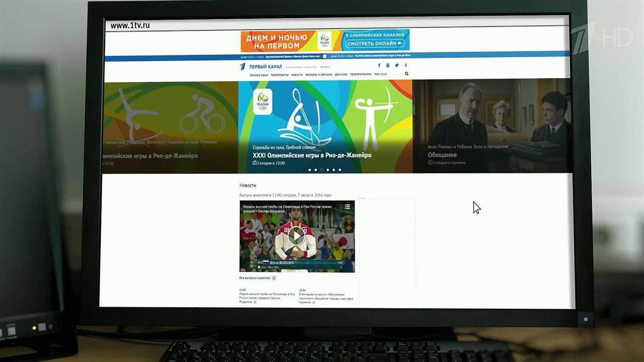Image resolution: width=644 pixels, height=362 pixels.
Task: Open the Москва city dropdown
Action: click(325, 67)
